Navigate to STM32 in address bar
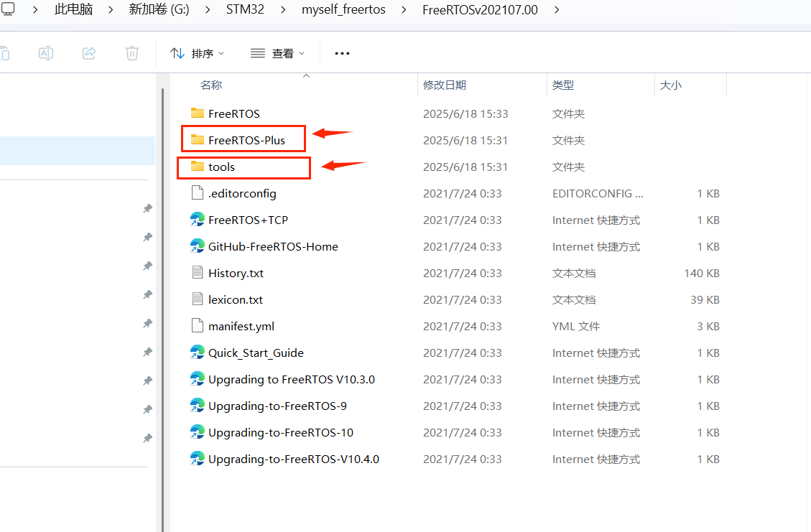 [245, 9]
